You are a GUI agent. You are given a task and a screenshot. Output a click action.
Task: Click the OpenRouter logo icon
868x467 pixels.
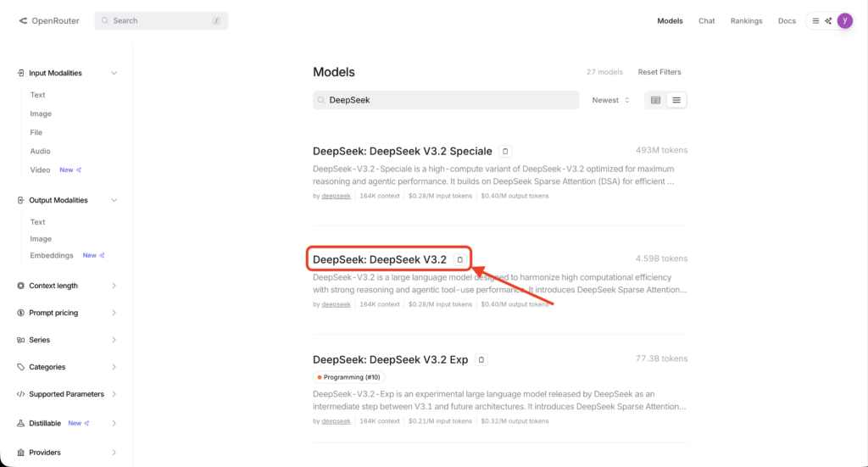coord(23,21)
